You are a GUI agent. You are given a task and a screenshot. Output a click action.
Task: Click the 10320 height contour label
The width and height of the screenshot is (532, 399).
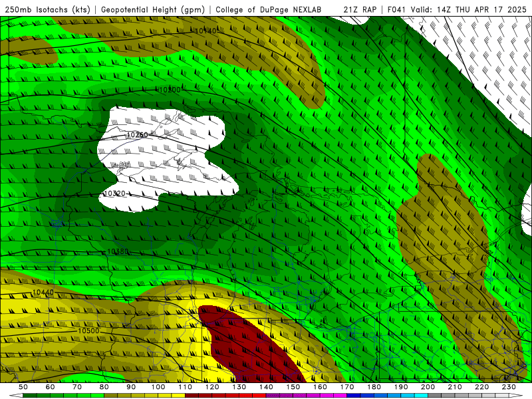pyautogui.click(x=114, y=194)
